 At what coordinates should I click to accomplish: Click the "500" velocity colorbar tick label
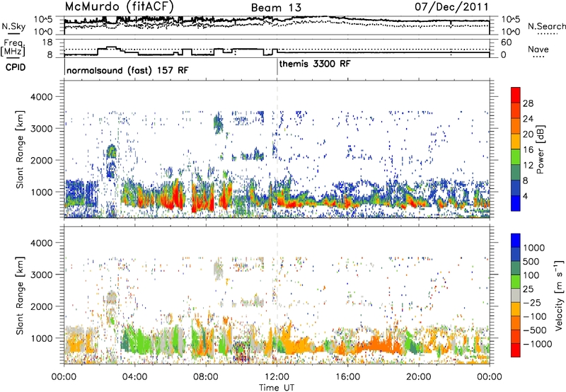click(x=531, y=261)
